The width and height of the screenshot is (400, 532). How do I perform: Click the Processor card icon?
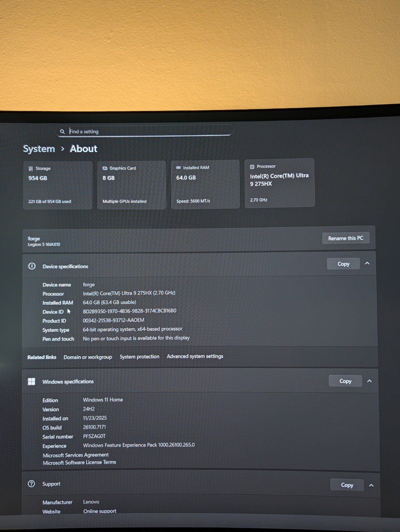coord(252,167)
